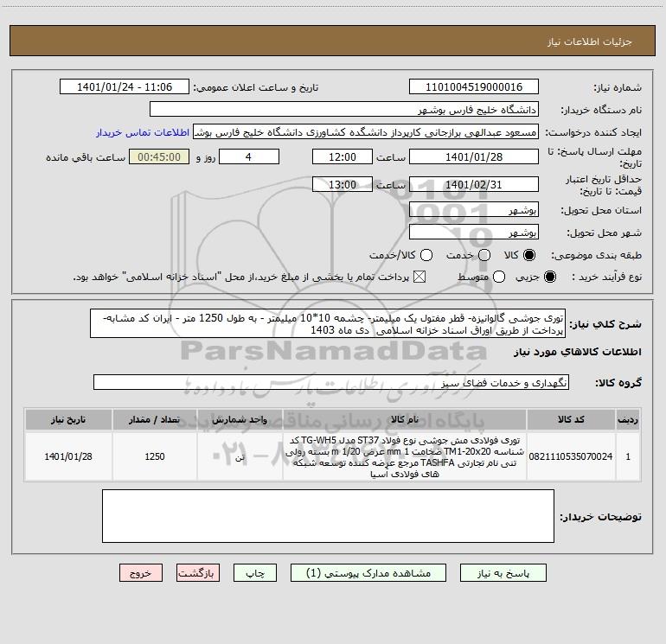Click the price validity date field 1401/02/31
The image size is (666, 644).
tap(474, 184)
